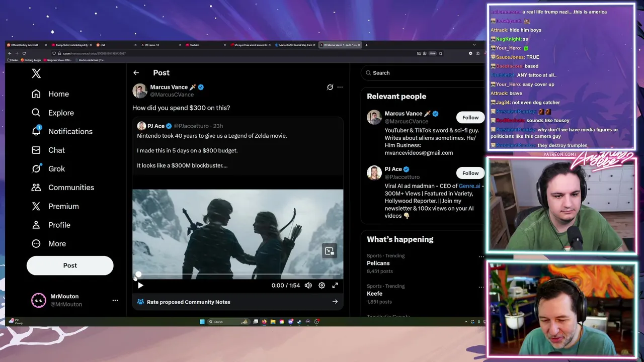Open options menu for Pelicans trend

coord(481,256)
